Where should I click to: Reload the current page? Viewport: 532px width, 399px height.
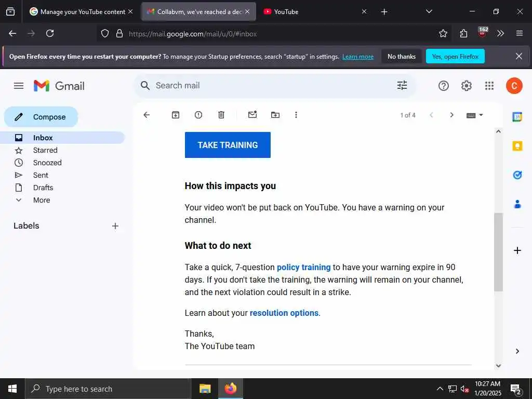(x=50, y=33)
